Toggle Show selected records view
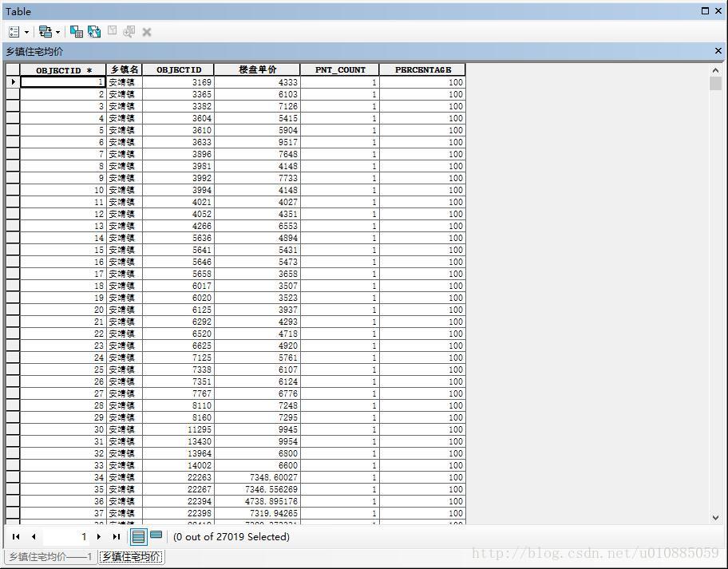 click(x=156, y=535)
